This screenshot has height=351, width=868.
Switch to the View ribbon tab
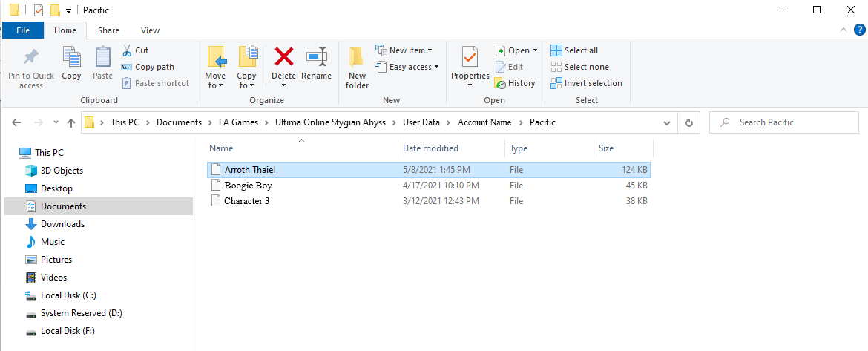tap(150, 30)
